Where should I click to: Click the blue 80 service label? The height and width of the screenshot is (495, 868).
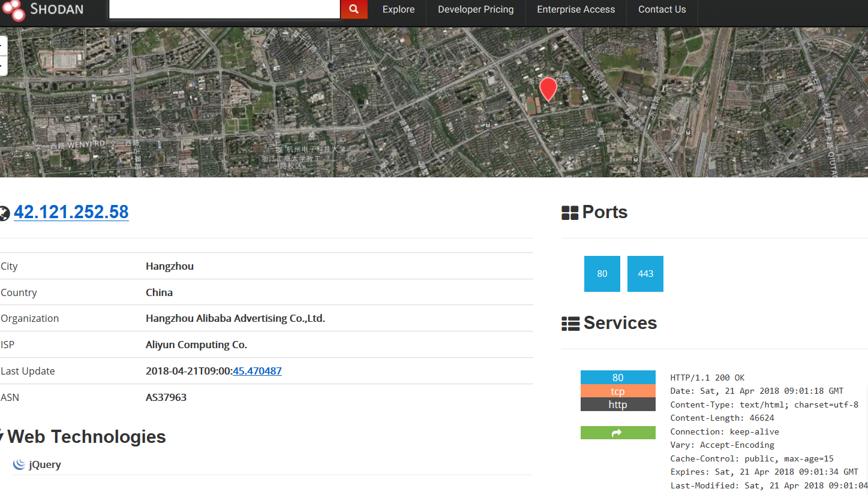618,378
